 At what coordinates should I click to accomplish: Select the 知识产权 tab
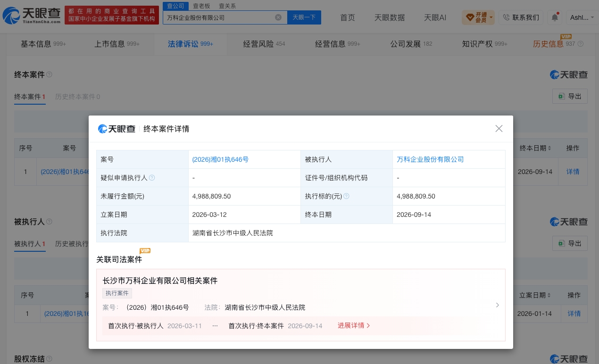pyautogui.click(x=485, y=44)
